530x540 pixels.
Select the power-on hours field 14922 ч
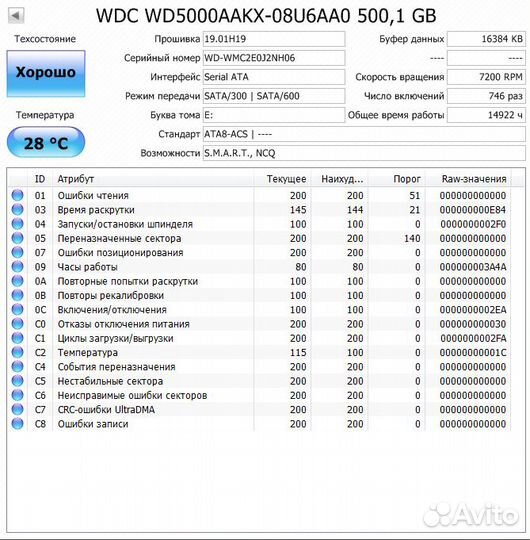pyautogui.click(x=487, y=115)
